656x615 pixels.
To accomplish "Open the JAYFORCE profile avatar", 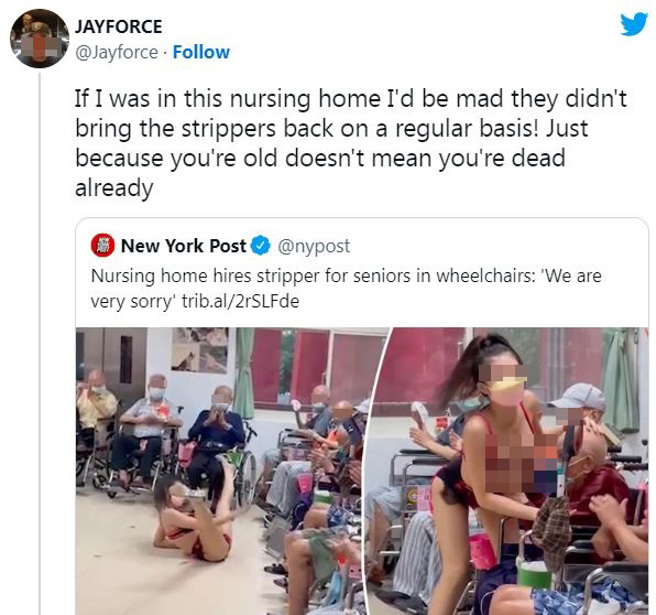I will pyautogui.click(x=39, y=38).
